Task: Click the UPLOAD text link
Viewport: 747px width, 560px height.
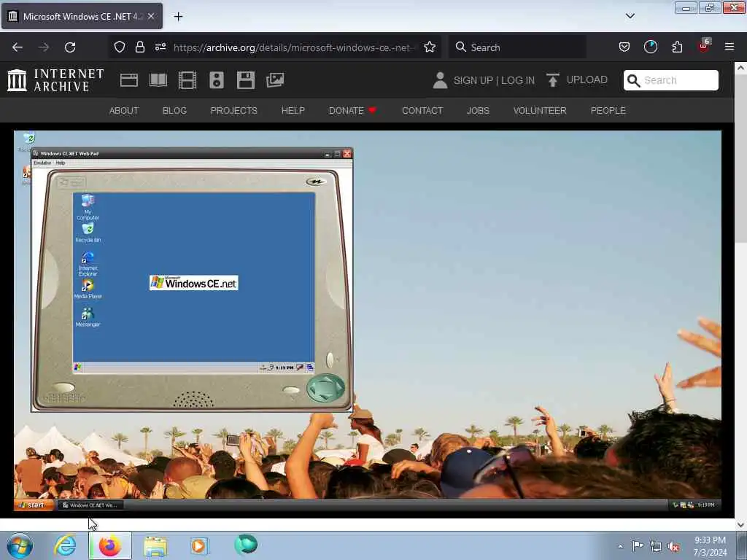Action: click(x=587, y=79)
